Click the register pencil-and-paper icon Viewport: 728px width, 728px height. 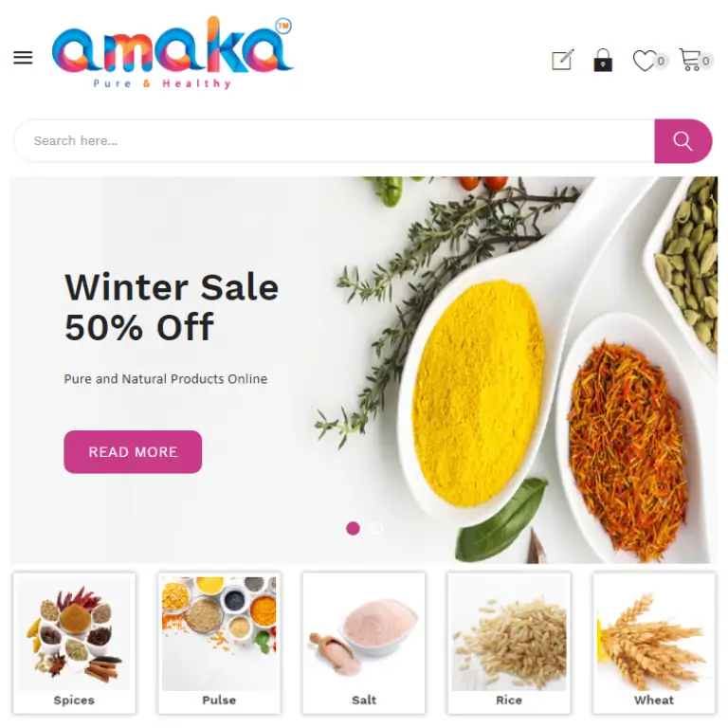[x=563, y=60]
